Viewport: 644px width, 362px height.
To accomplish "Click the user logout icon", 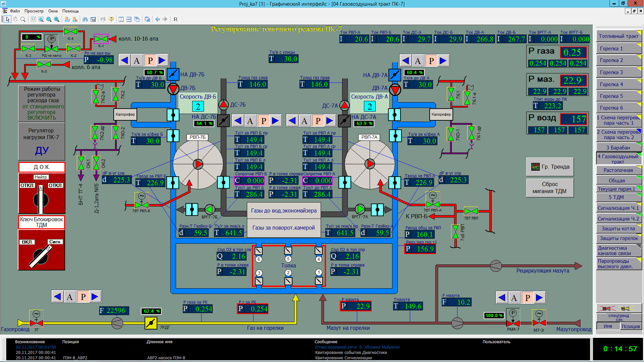I will click(x=75, y=19).
